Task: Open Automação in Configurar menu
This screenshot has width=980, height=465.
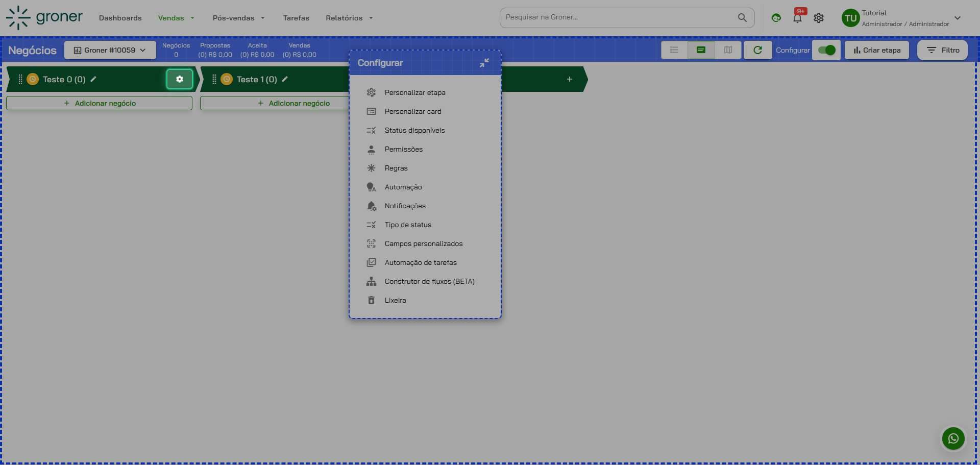Action: (403, 187)
